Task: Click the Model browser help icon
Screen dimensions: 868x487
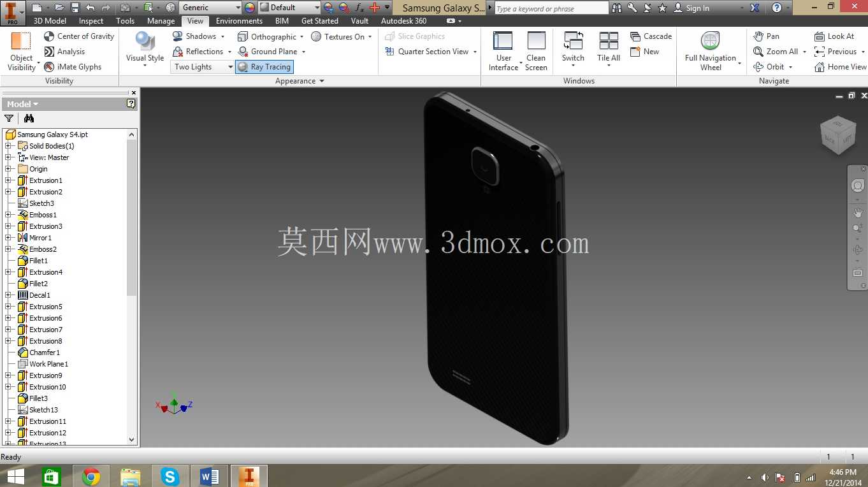Action: coord(131,103)
